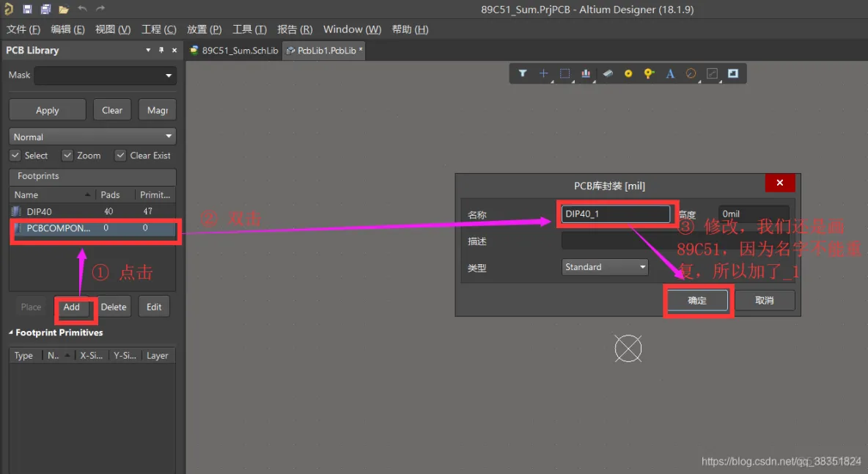868x474 pixels.
Task: Click the Add footprint button
Action: [x=71, y=307]
